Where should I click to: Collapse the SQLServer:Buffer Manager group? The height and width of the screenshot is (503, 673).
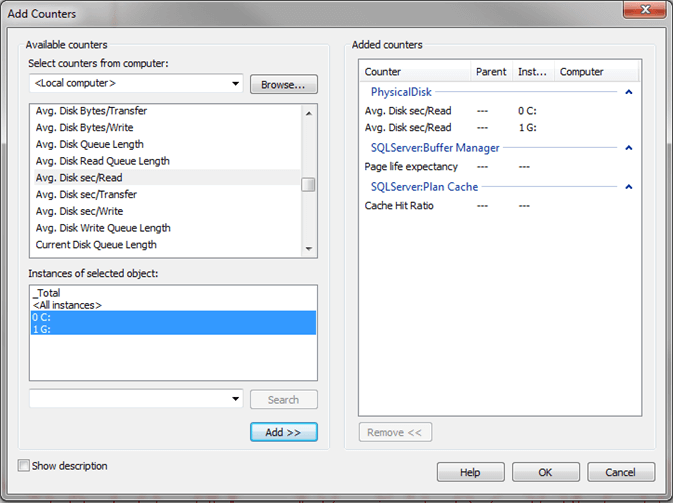coord(629,148)
